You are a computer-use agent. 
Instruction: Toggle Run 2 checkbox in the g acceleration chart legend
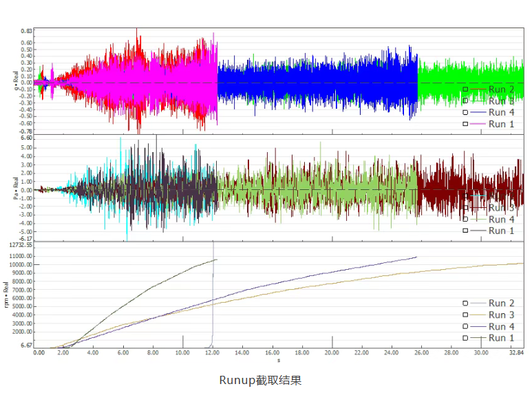[465, 89]
